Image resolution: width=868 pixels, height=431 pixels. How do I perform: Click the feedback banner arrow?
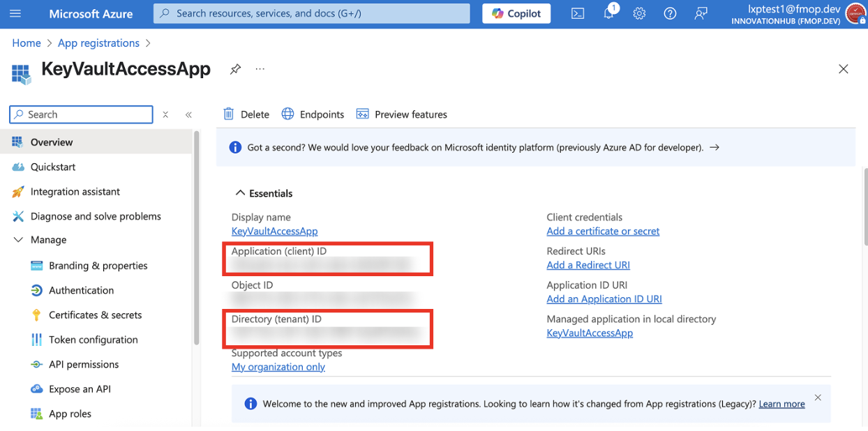click(x=714, y=148)
